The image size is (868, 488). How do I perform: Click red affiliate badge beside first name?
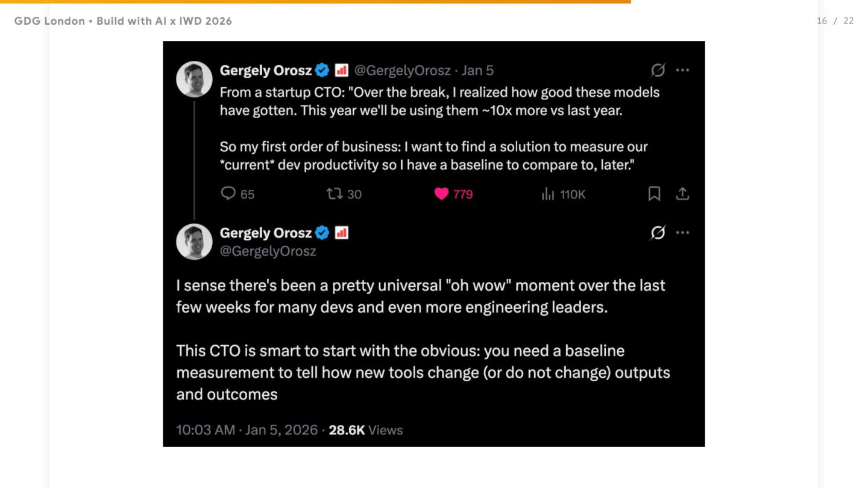pyautogui.click(x=342, y=70)
